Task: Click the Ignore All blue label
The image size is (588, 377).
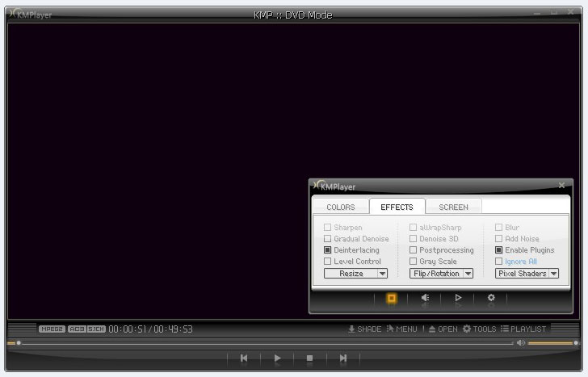Action: [520, 262]
